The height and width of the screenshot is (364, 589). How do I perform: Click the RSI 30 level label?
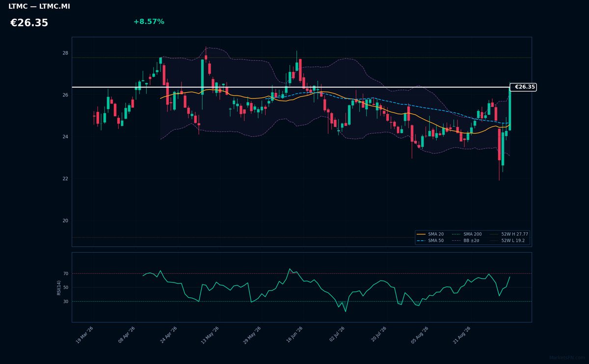66,302
